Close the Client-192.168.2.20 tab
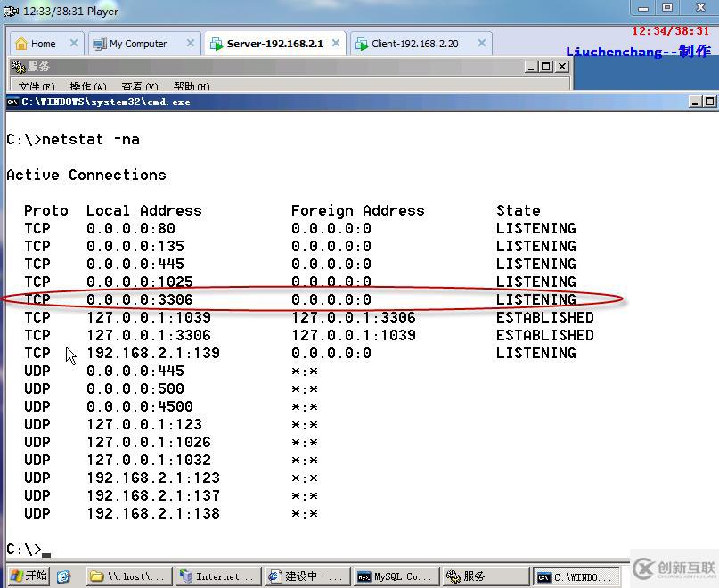The height and width of the screenshot is (588, 719). tap(481, 43)
